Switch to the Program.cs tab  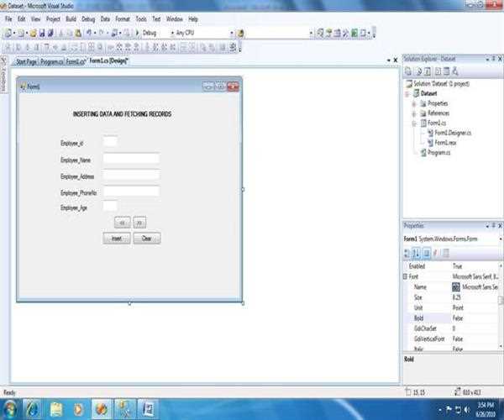click(x=51, y=61)
